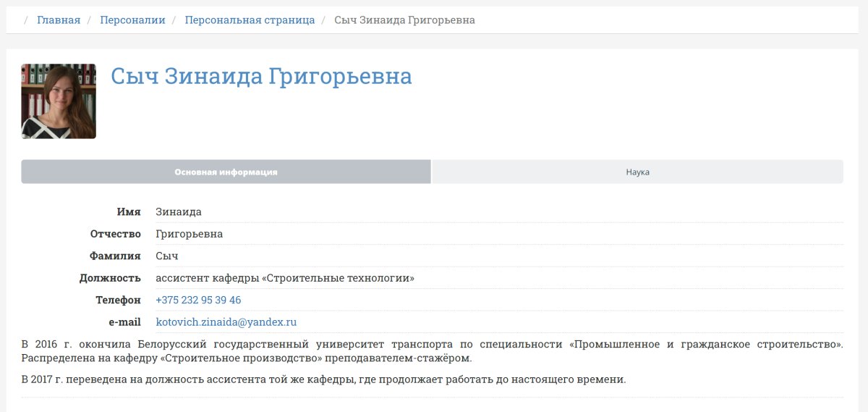Screen dimensions: 868x412
Task: Select the Отчество field label
Action: pyautogui.click(x=116, y=234)
